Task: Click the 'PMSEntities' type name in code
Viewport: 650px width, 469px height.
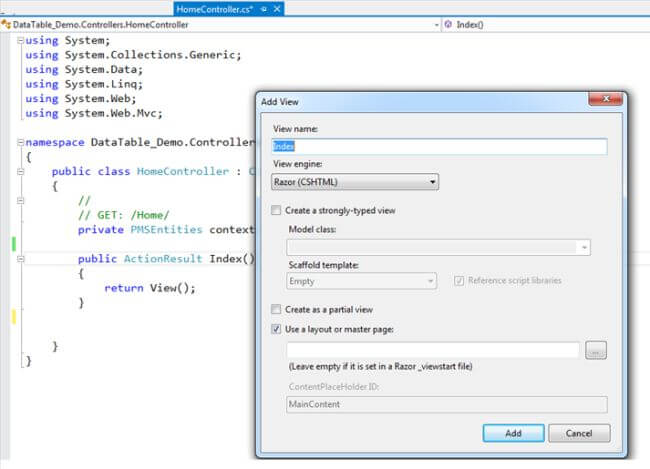Action: click(x=166, y=230)
